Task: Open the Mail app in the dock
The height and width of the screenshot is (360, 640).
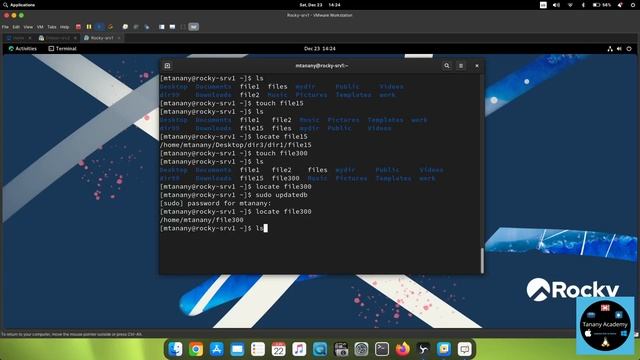Action: tap(237, 349)
